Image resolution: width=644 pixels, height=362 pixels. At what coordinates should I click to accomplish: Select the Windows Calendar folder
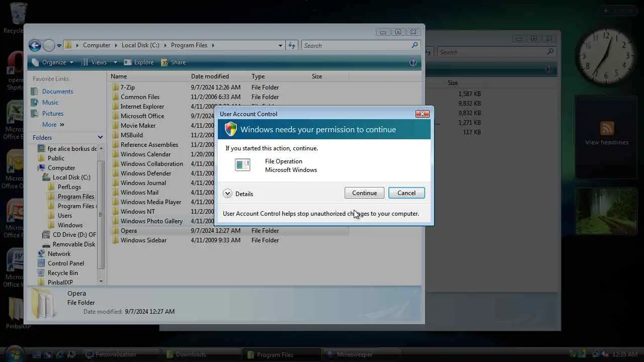click(145, 154)
